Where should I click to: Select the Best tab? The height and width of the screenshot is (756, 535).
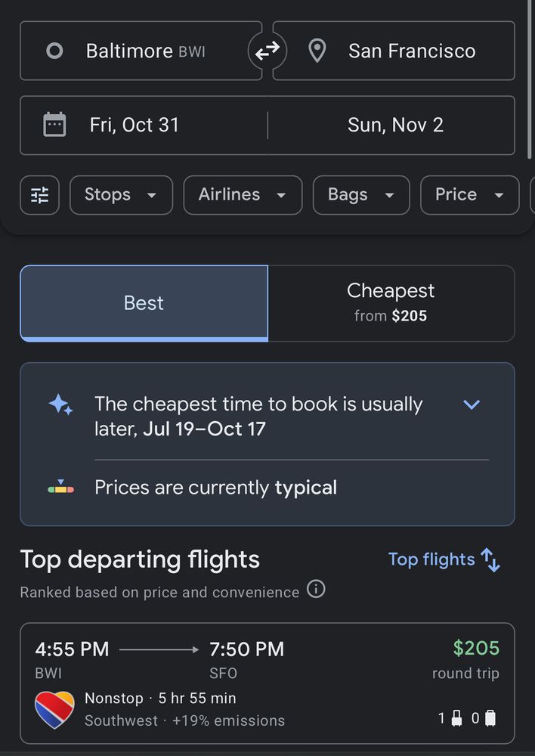(x=144, y=303)
